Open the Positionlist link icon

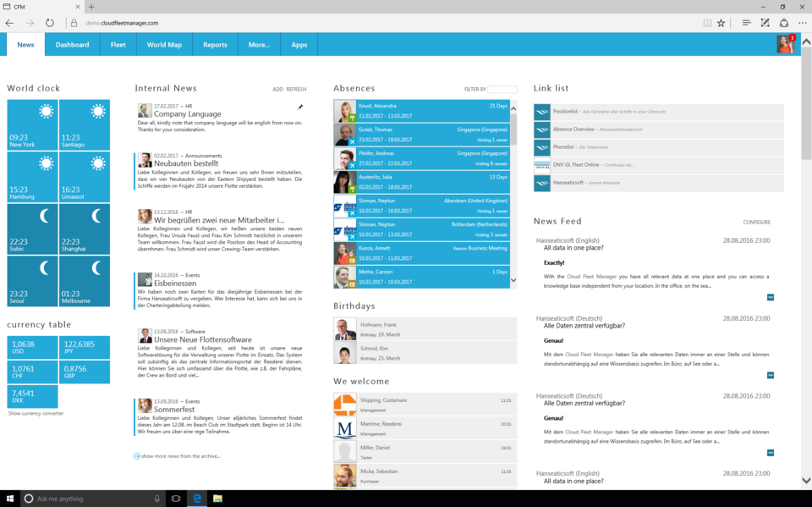[542, 112]
